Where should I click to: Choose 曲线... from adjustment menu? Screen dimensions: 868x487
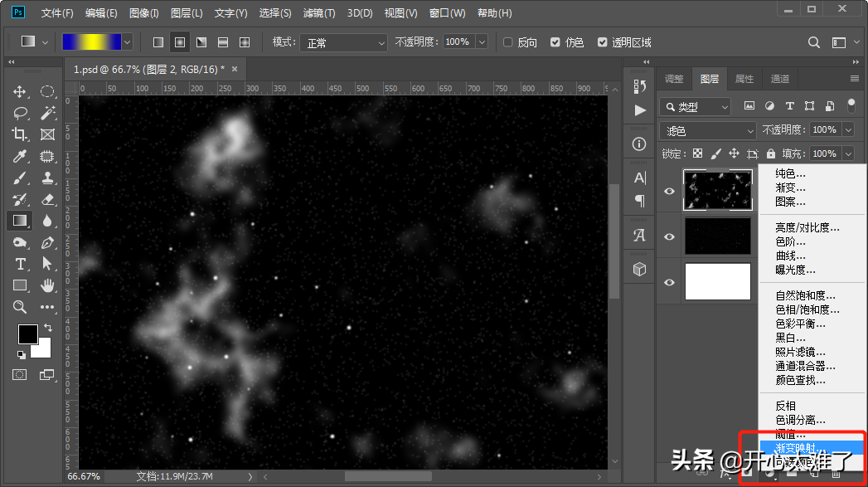click(790, 256)
